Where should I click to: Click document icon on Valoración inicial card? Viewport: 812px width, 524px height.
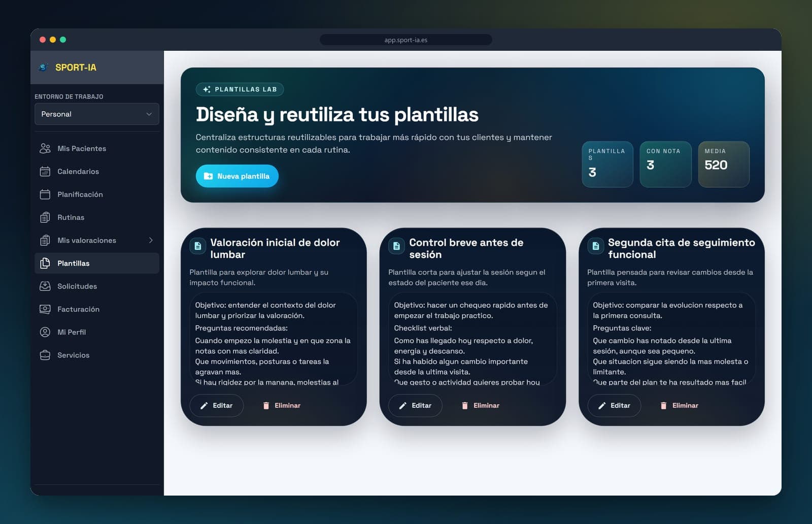click(198, 246)
